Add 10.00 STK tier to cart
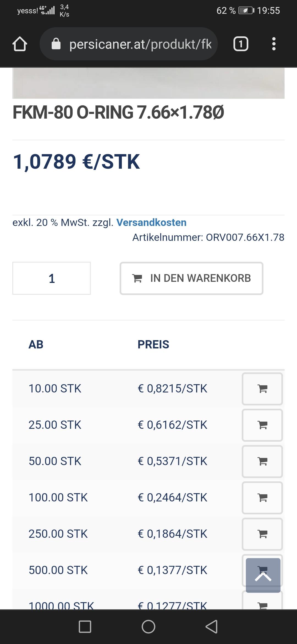This screenshot has width=297, height=644. (262, 389)
